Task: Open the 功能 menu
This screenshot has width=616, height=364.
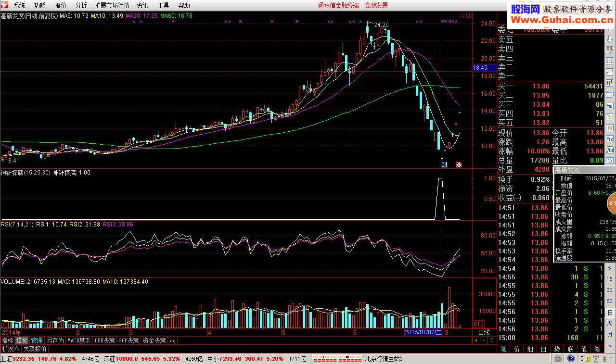Action: pyautogui.click(x=40, y=5)
